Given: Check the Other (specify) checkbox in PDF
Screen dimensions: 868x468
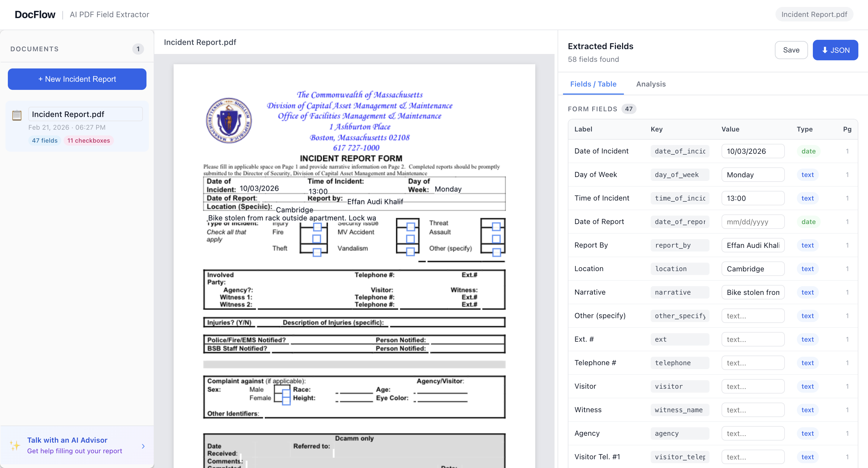Looking at the screenshot, I should coord(496,252).
